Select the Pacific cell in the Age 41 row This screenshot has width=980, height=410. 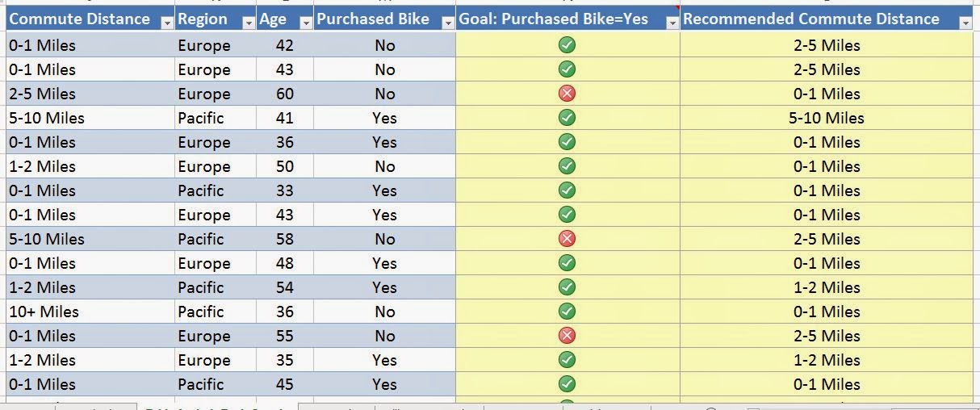coord(216,118)
